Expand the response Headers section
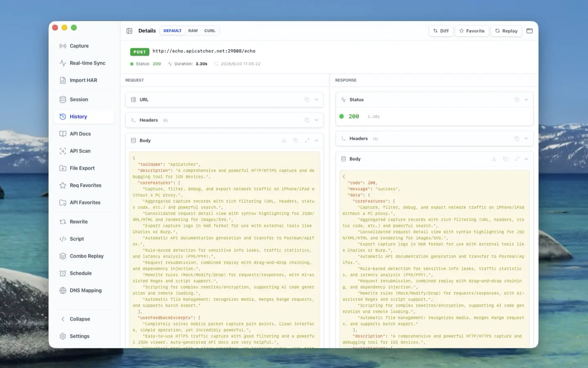Viewport: 588px width, 368px height. (x=526, y=139)
